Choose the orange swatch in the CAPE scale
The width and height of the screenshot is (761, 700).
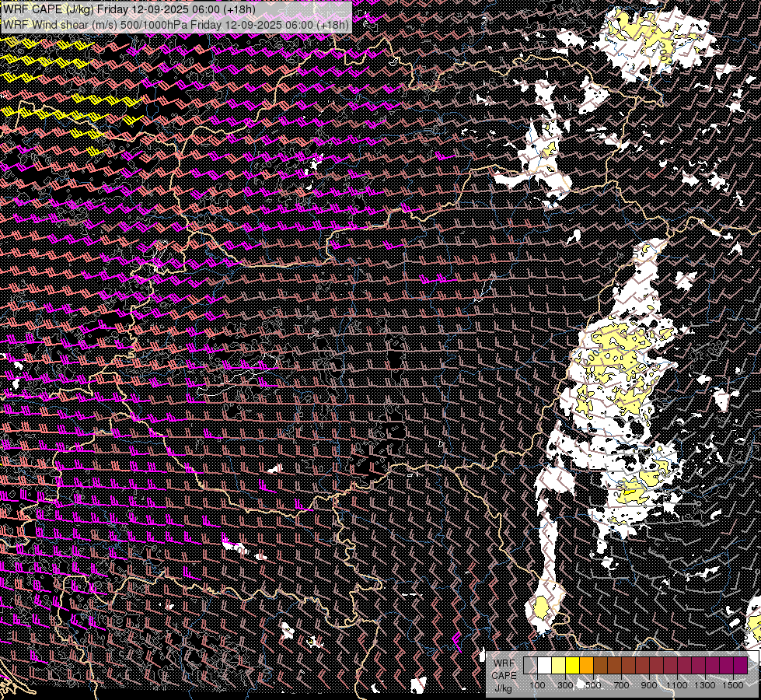pos(586,665)
